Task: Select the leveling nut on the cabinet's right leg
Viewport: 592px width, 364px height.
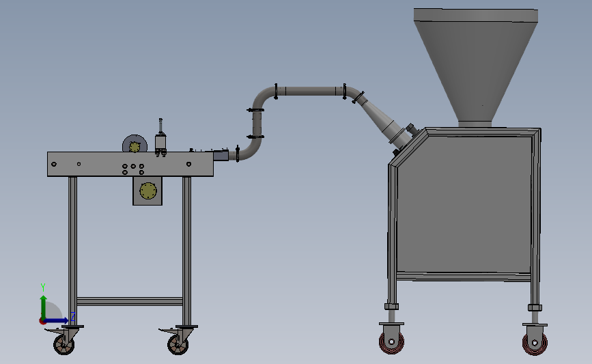Action: tap(535, 308)
